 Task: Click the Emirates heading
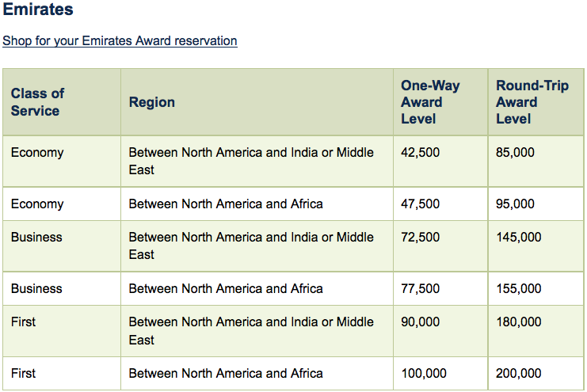click(39, 10)
